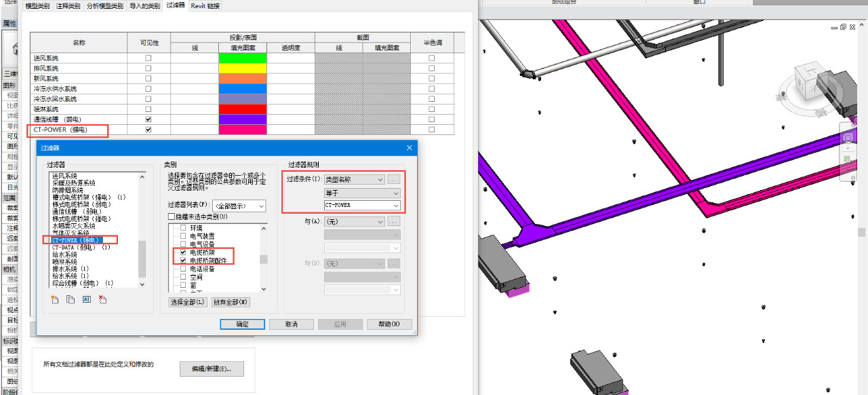Uncheck visibility for 通信线槽（弱电）row
Image resolution: width=868 pixels, height=395 pixels.
pos(149,119)
